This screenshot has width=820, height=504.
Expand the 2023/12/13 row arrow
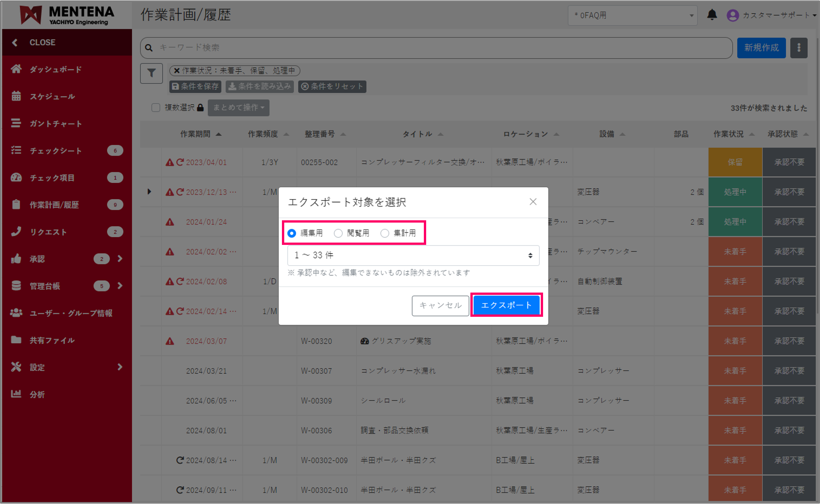[x=150, y=192]
